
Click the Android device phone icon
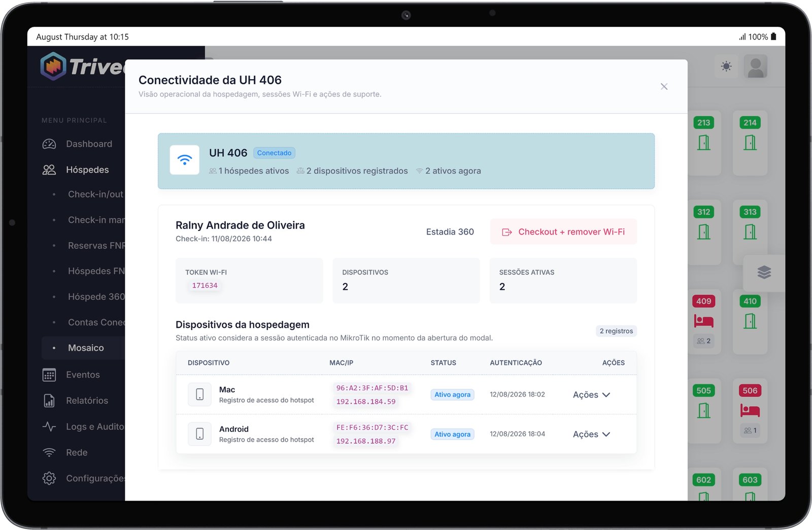[200, 434]
